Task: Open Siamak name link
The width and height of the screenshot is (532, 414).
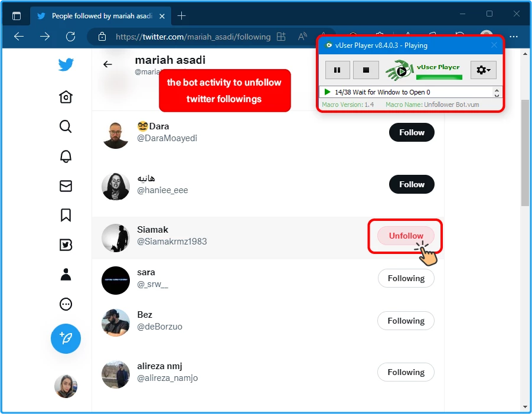Action: point(153,230)
